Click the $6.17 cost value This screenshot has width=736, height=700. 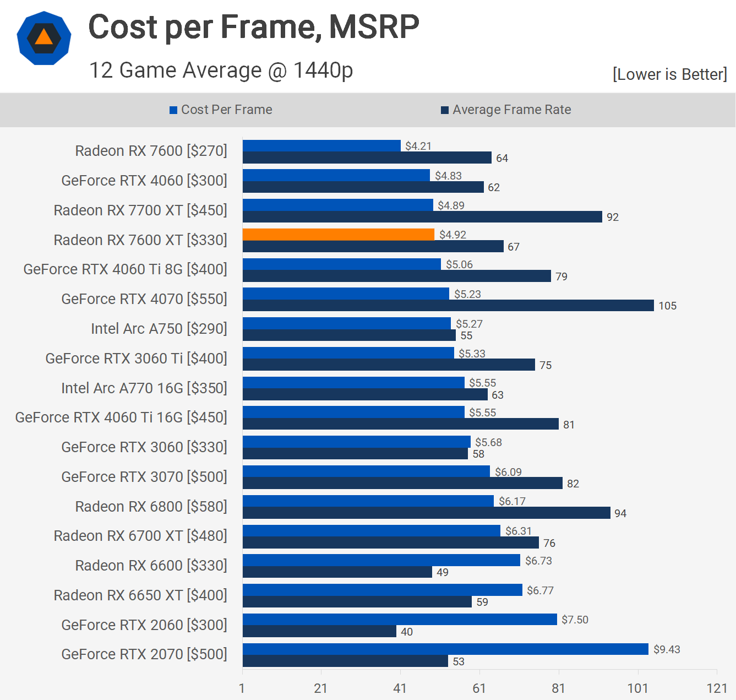pos(512,501)
